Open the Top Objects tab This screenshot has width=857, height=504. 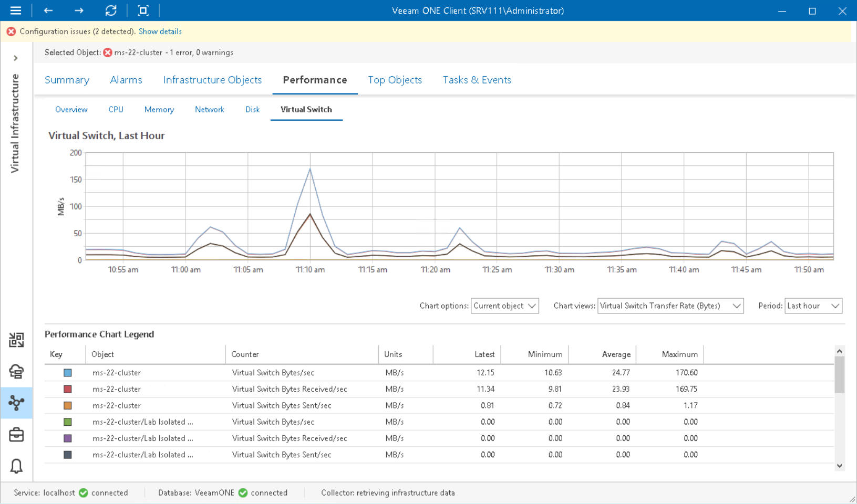pyautogui.click(x=395, y=80)
